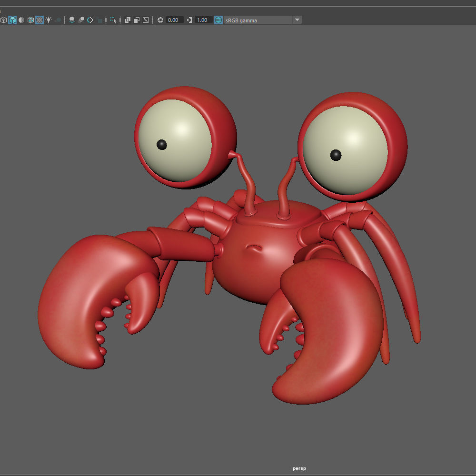The width and height of the screenshot is (476, 476).
Task: Toggle Multisample Anti-aliasing icon
Action: pyautogui.click(x=90, y=20)
